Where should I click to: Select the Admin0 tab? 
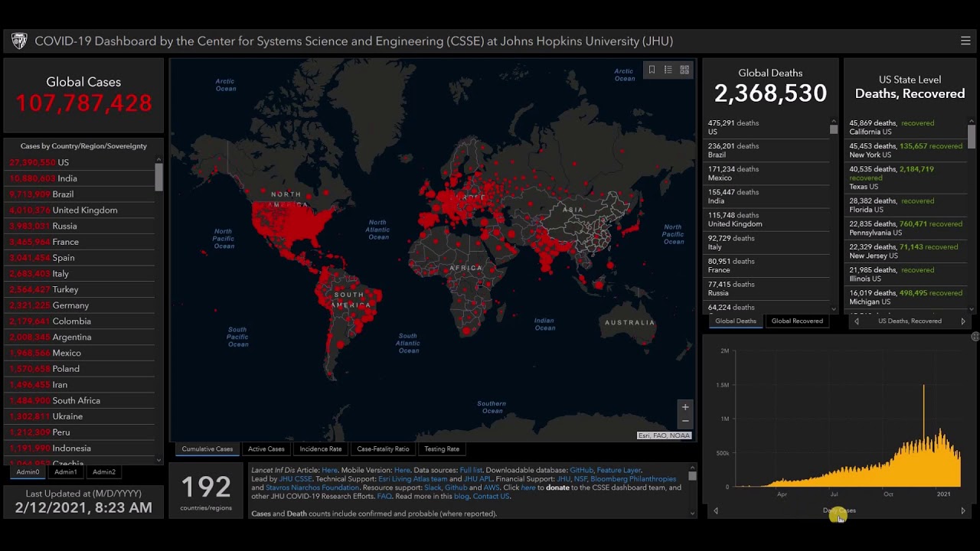coord(28,472)
